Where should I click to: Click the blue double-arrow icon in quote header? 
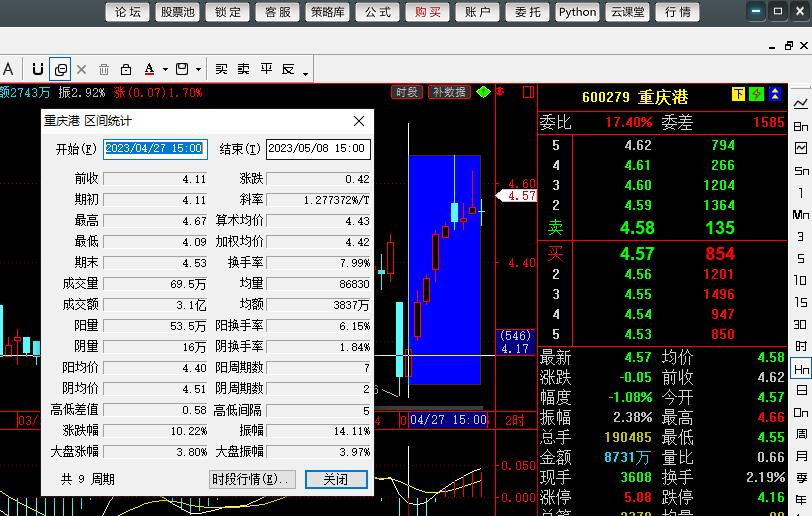click(776, 95)
